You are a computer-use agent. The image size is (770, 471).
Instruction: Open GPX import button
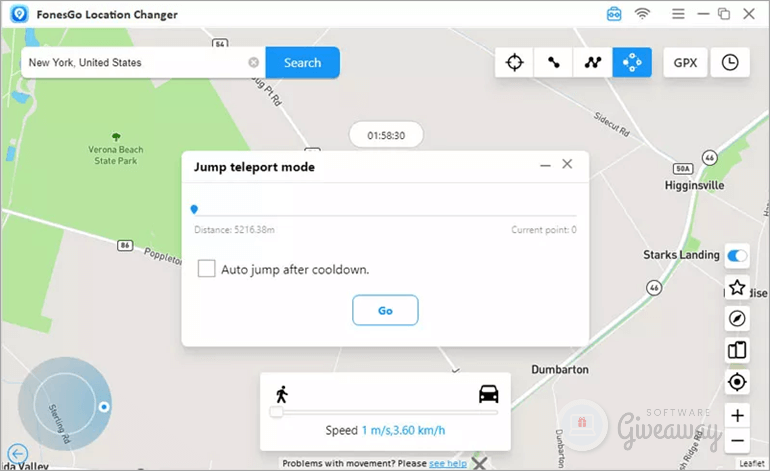point(685,62)
